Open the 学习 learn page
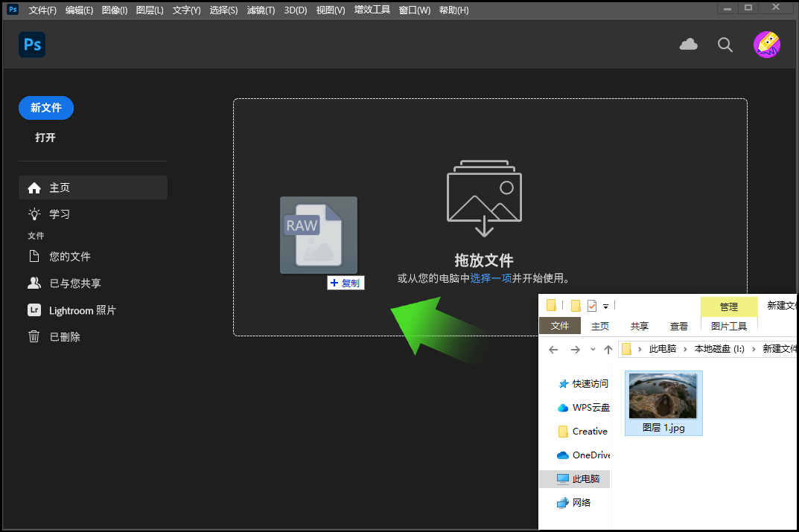 click(x=60, y=214)
